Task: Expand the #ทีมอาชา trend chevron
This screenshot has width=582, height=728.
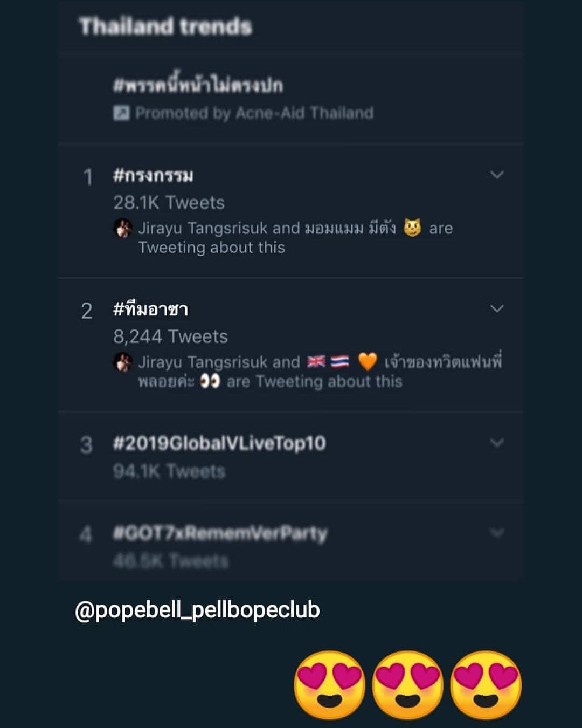Action: pos(497,308)
